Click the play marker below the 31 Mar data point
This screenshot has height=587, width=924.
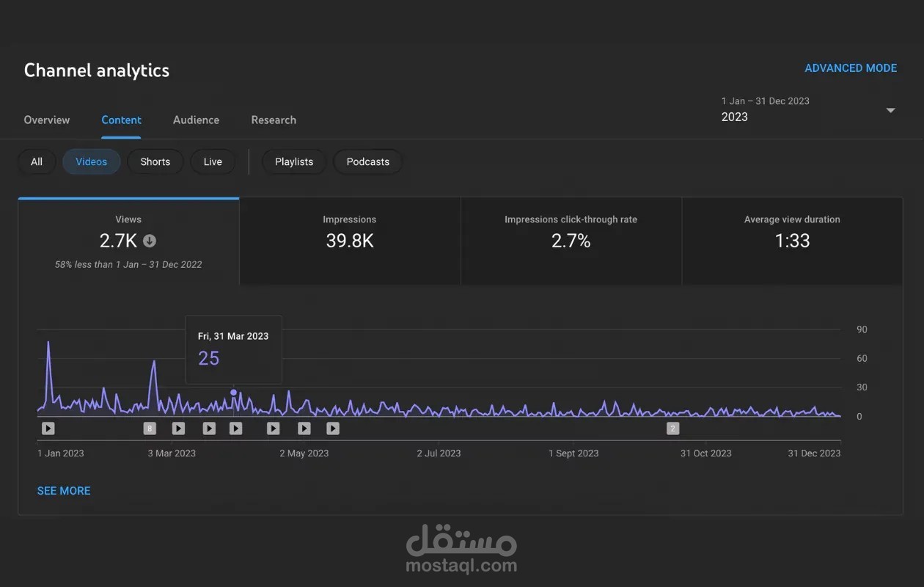coord(235,429)
